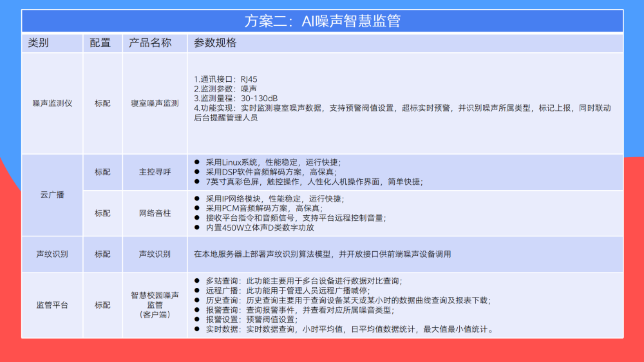Select the 噪声监测仪 category cell
This screenshot has height=362, width=644.
[52, 104]
